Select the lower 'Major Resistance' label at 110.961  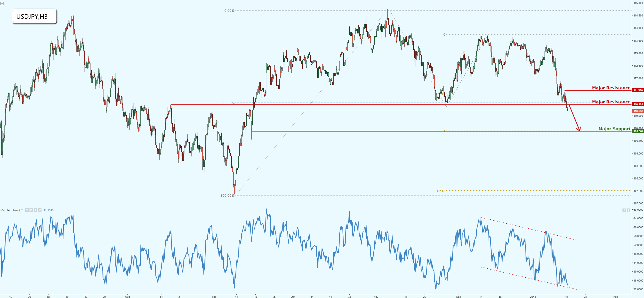point(611,102)
